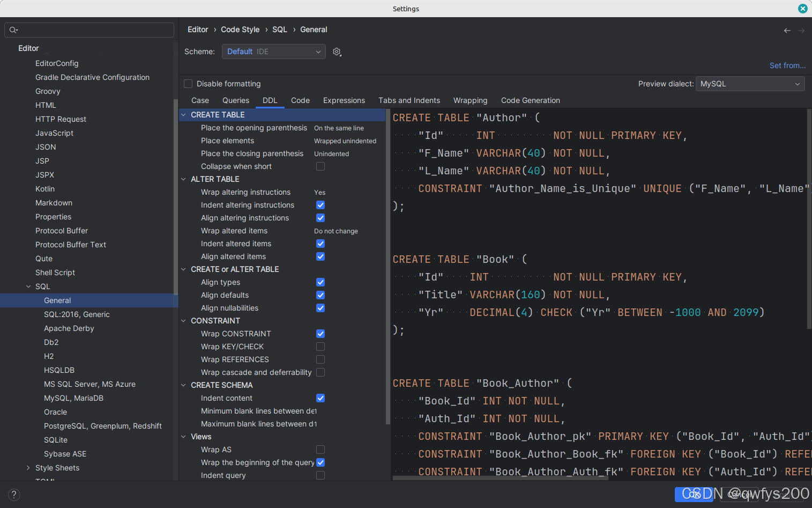Uncheck Align altering instructions
Image resolution: width=812 pixels, height=508 pixels.
[321, 218]
